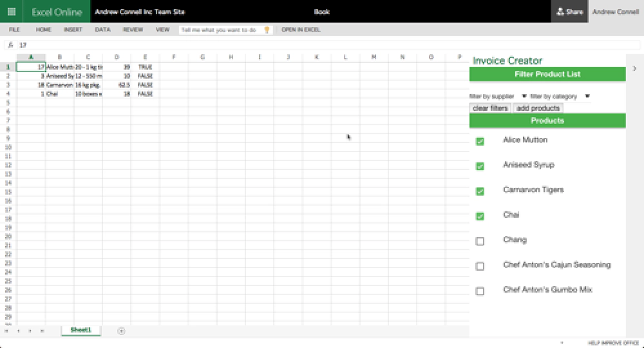Jump to the first sheet arrow

coord(6,331)
